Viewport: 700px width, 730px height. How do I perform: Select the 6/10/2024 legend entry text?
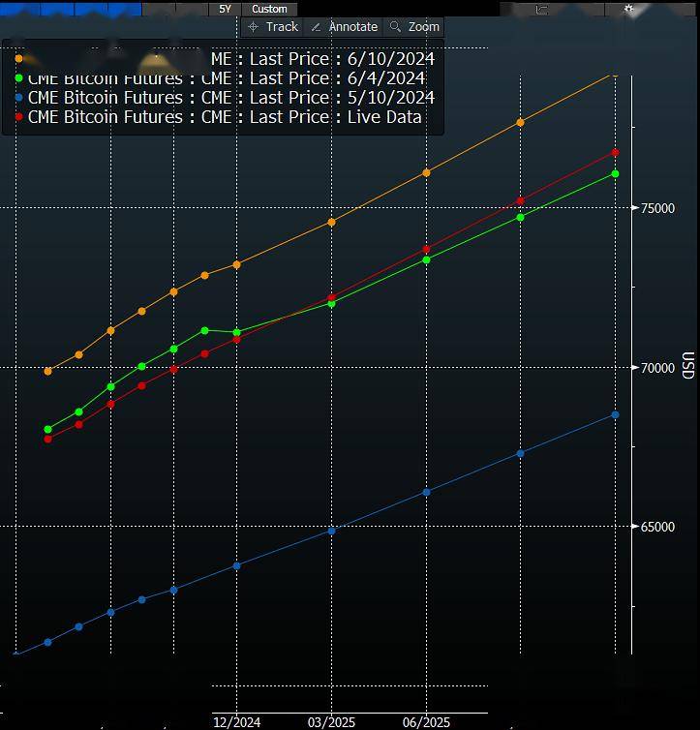tap(323, 59)
